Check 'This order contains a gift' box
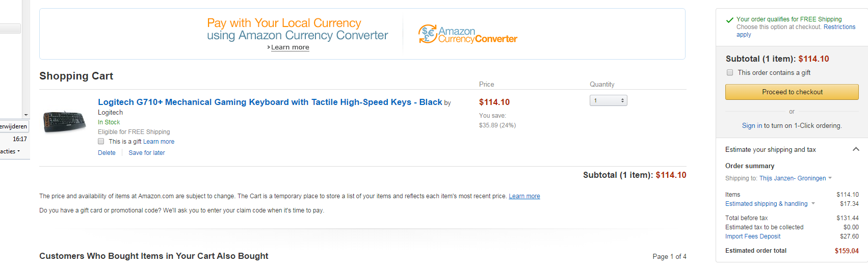The image size is (868, 266). pos(730,73)
